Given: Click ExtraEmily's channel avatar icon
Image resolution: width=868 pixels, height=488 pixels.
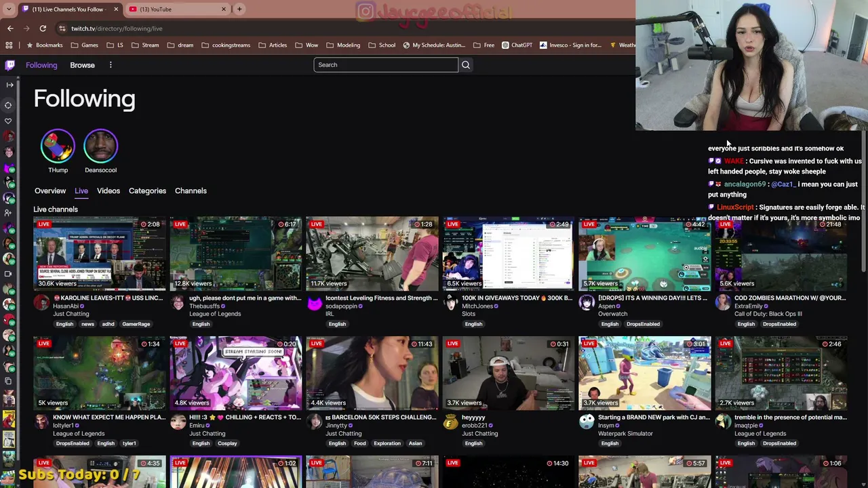Looking at the screenshot, I should point(723,303).
